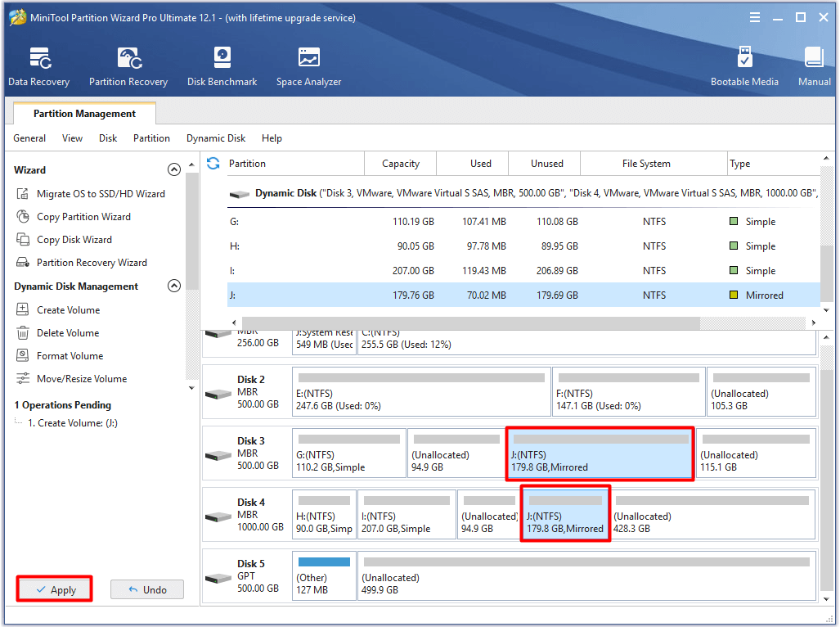Click the Migrate OS to SSD/HD Wizard icon
The image size is (840, 627).
[x=23, y=193]
